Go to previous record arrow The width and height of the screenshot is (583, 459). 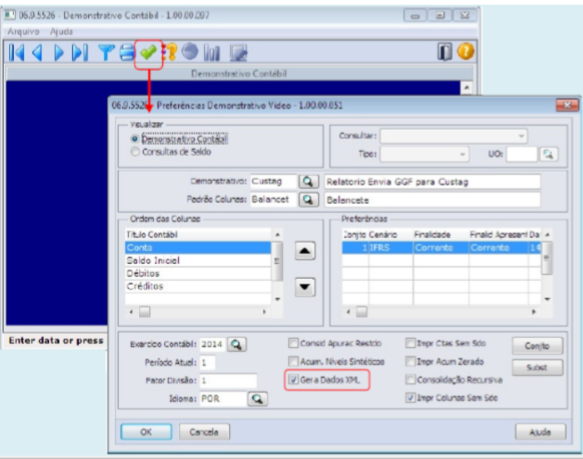tap(37, 52)
